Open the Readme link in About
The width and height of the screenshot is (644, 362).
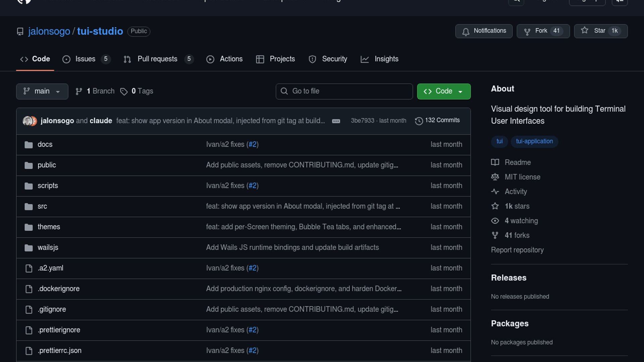(518, 163)
